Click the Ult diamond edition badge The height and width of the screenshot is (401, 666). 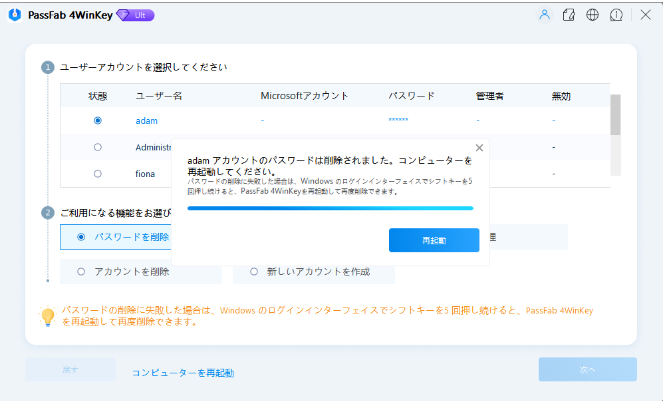135,15
